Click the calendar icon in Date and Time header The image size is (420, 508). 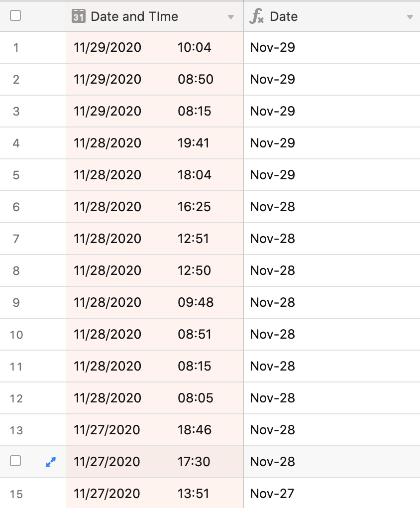point(79,16)
